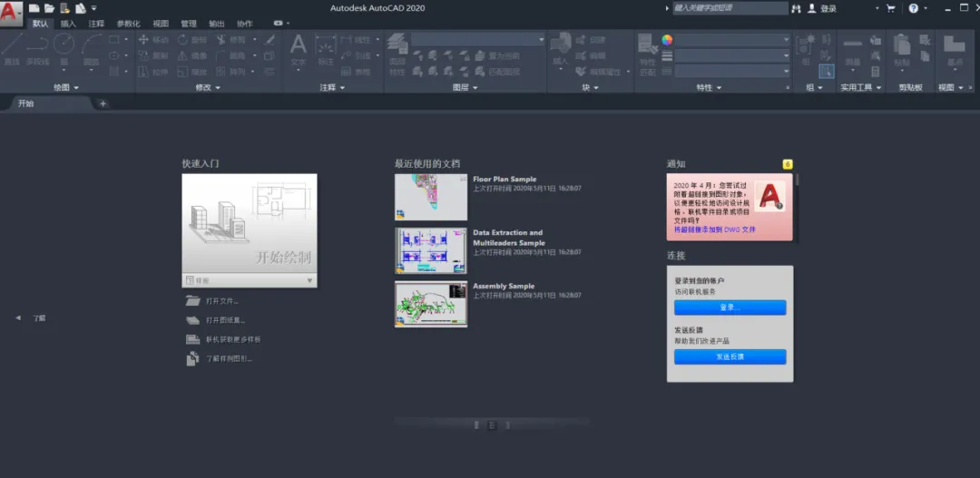980x478 pixels.
Task: Click the 了解样例图形 link
Action: (230, 358)
